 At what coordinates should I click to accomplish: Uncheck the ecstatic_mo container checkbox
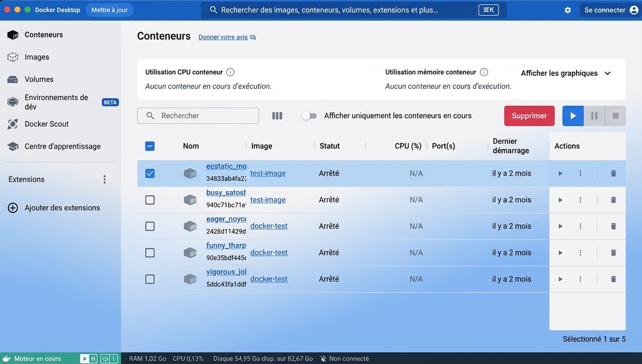[150, 173]
